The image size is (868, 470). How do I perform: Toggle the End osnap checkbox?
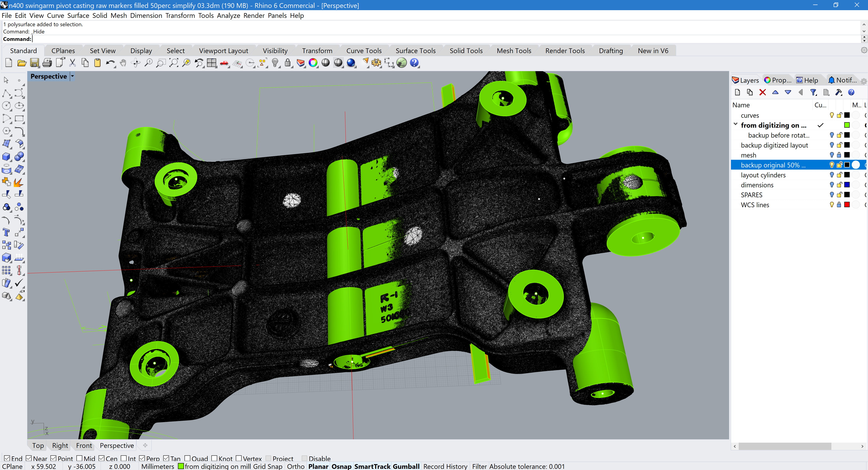pyautogui.click(x=7, y=458)
